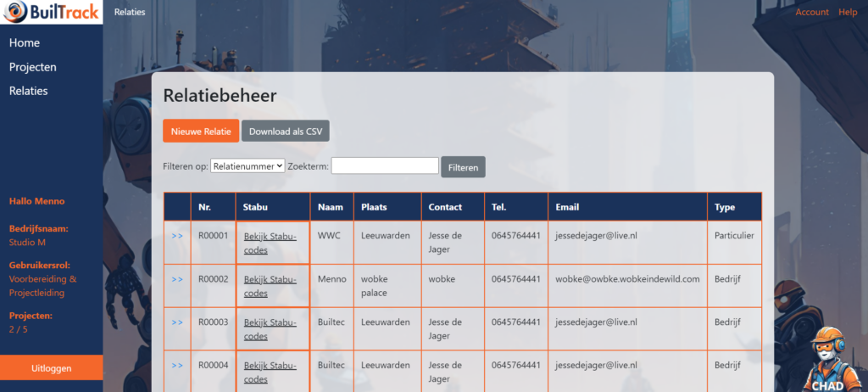Download the relations as CSV
868x392 pixels.
click(x=285, y=132)
